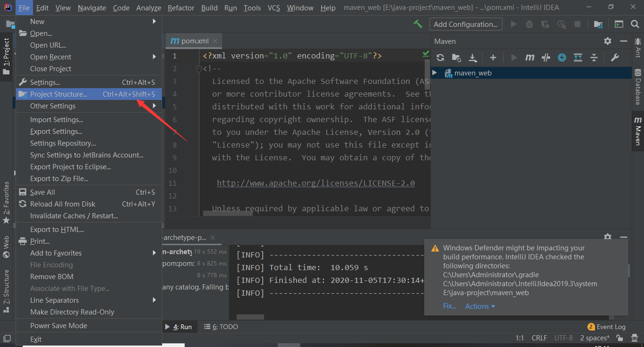Choose Invalidate Caches / Restart
Viewport: 644px width, 347px height.
[x=89, y=216]
